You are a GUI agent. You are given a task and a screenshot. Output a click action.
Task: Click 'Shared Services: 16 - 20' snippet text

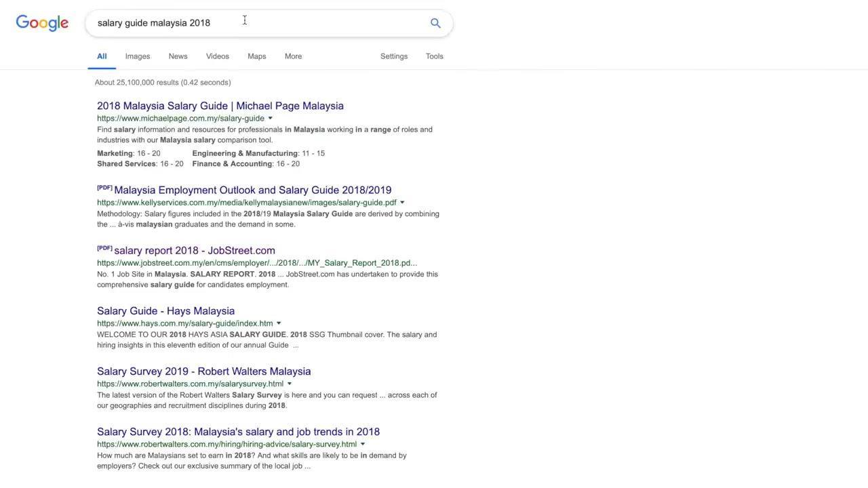coord(140,164)
